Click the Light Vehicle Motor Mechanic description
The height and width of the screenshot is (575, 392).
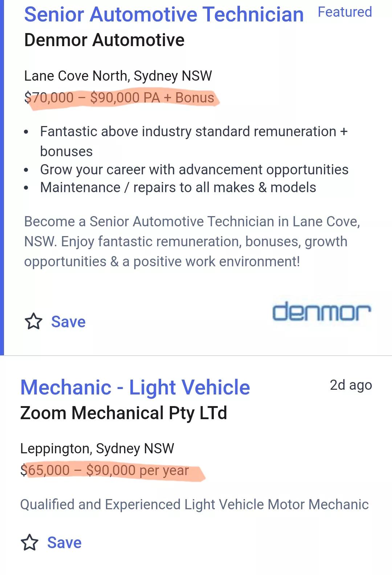[194, 505]
